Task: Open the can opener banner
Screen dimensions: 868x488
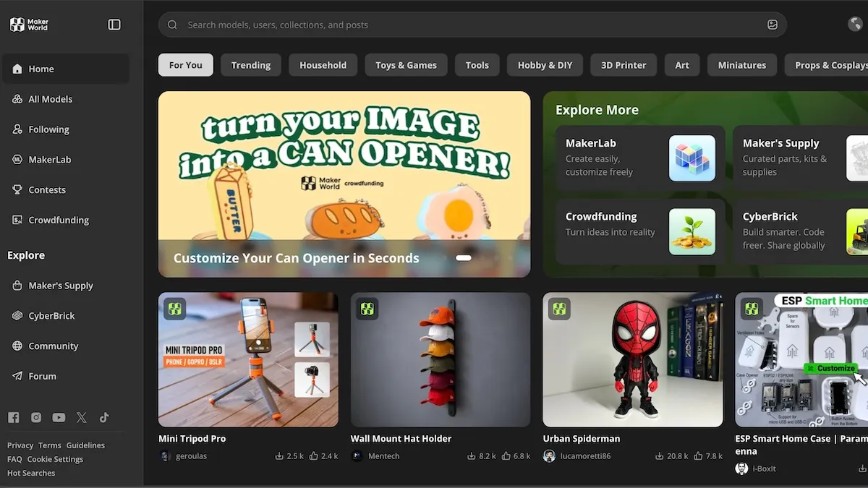Action: tap(344, 184)
